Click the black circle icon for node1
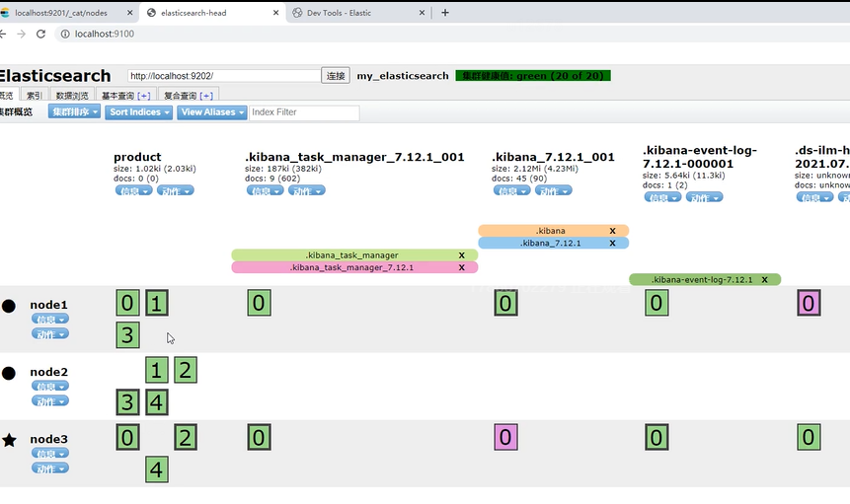 click(9, 306)
